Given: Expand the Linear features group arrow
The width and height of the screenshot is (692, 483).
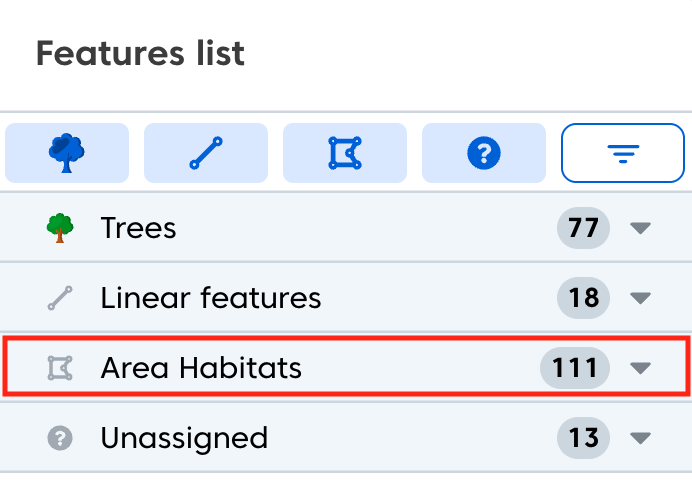Looking at the screenshot, I should pyautogui.click(x=641, y=298).
